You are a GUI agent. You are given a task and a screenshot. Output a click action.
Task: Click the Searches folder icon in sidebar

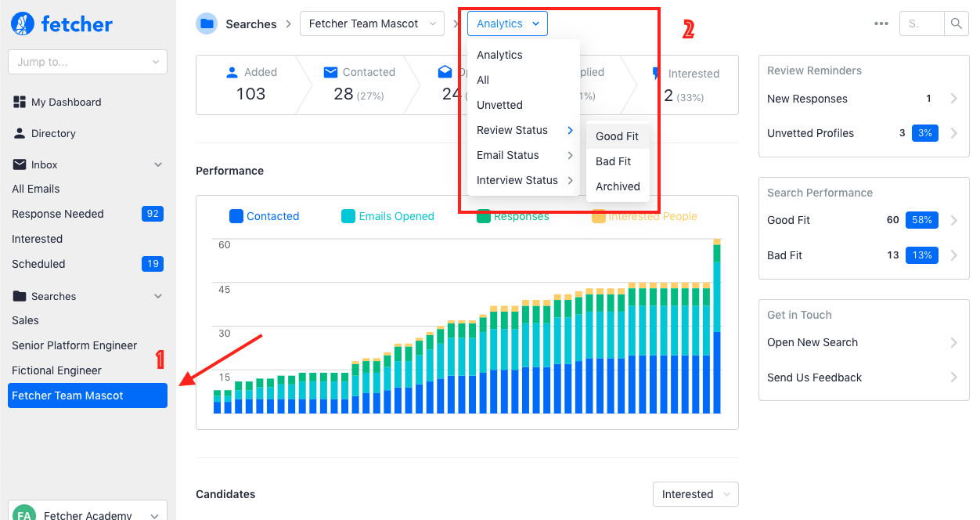(x=20, y=296)
